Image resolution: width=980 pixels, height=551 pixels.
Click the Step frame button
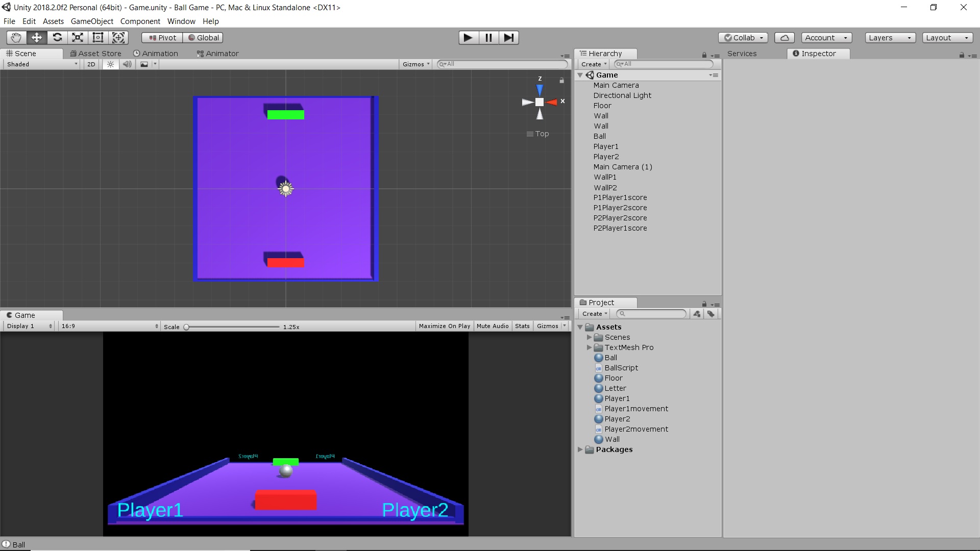[508, 37]
